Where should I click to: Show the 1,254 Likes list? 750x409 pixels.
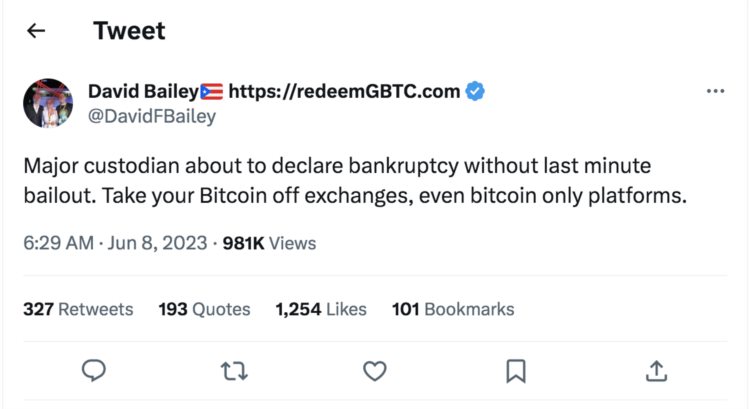click(320, 309)
